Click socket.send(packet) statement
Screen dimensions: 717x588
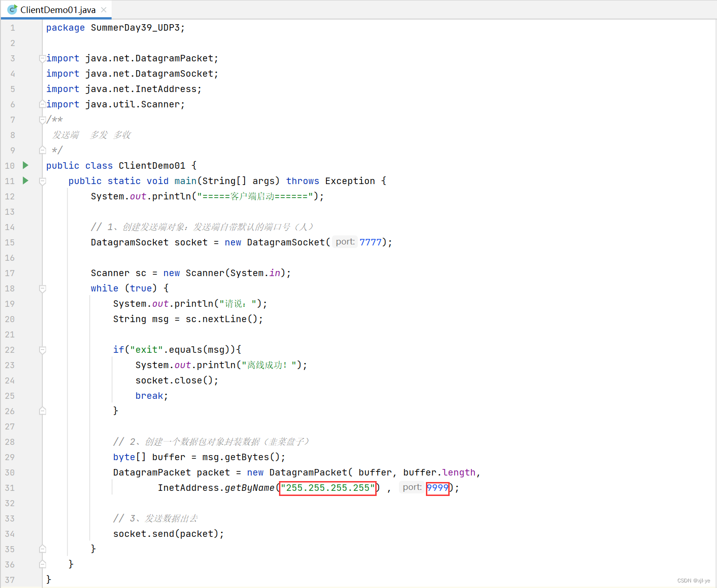[168, 534]
